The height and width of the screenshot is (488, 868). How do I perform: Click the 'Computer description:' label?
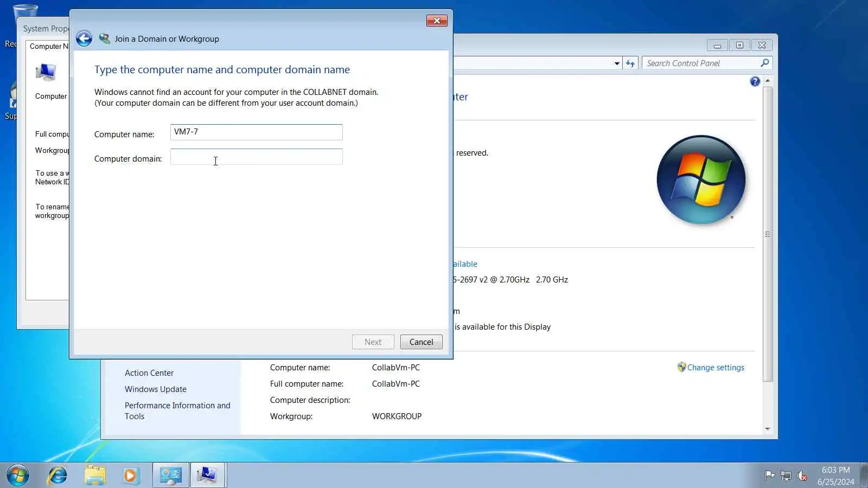310,400
